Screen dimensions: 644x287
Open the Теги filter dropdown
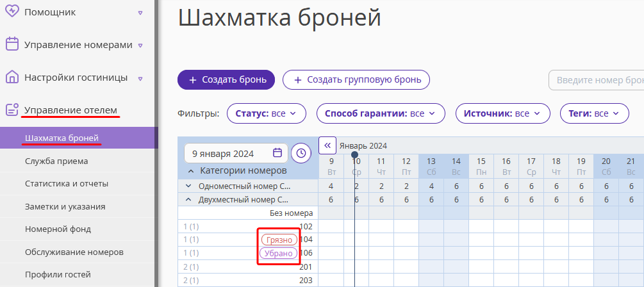[595, 113]
